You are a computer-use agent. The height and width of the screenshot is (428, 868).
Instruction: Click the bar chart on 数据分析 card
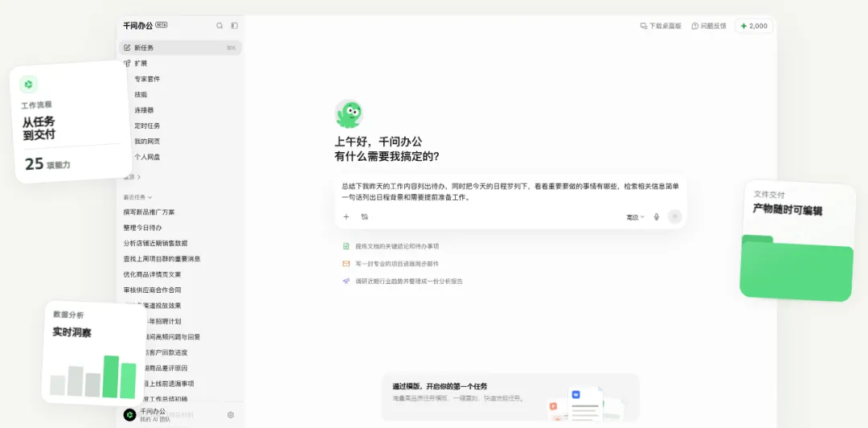click(93, 377)
